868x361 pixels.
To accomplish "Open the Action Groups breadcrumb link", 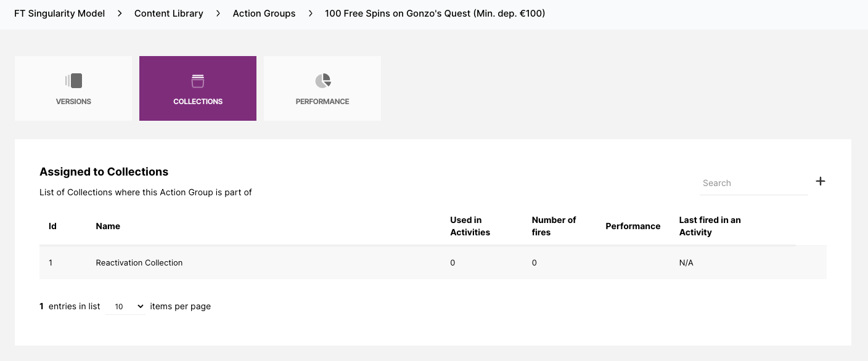I will [264, 14].
